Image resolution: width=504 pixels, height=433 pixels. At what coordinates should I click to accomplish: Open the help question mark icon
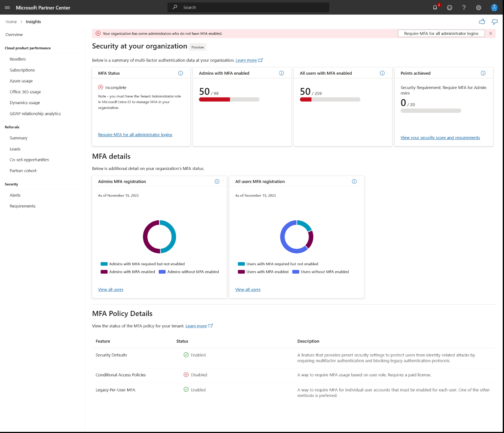(x=464, y=7)
